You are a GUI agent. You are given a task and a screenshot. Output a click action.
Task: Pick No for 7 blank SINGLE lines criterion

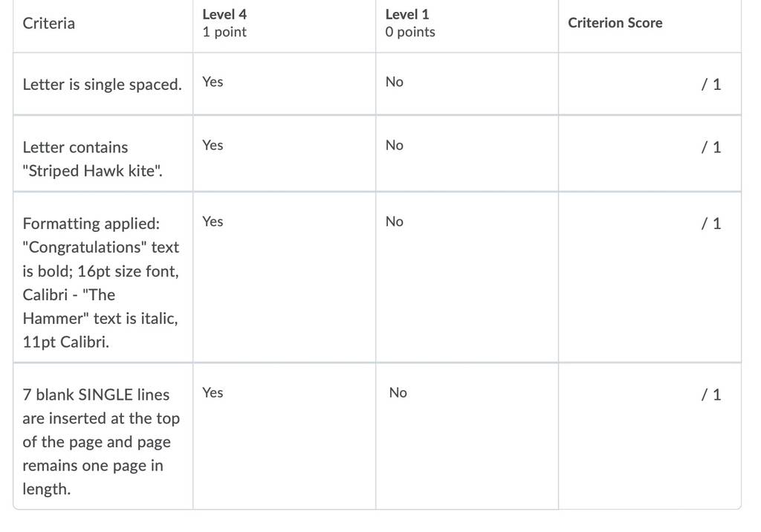tap(467, 436)
